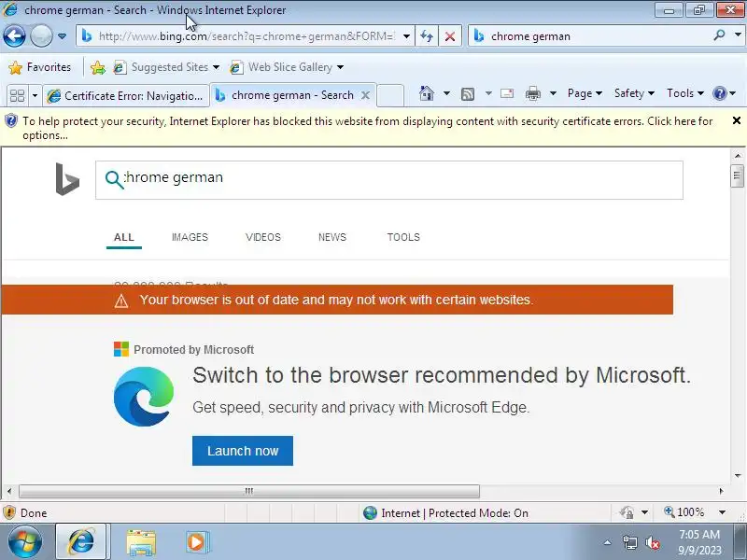
Task: Click the 100% zoom level button
Action: click(684, 512)
